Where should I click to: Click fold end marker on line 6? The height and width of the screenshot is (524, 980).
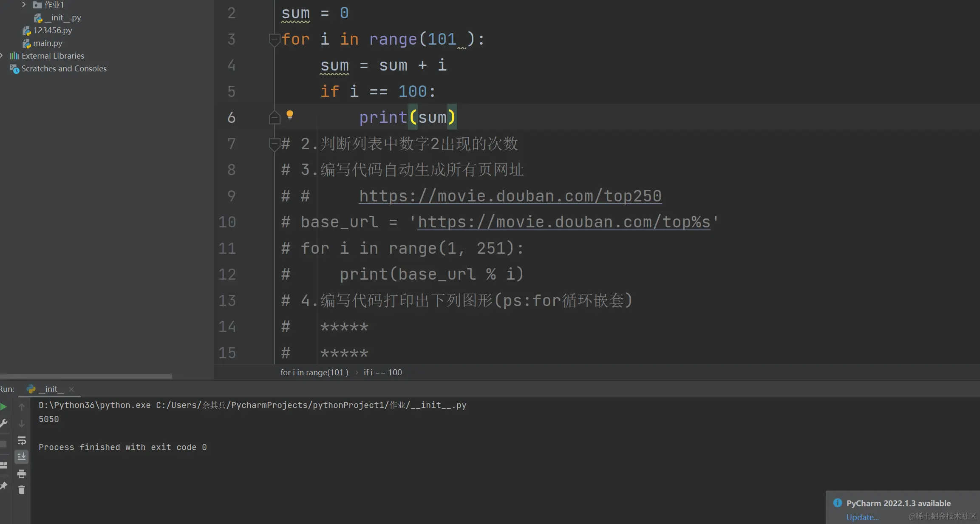tap(274, 118)
